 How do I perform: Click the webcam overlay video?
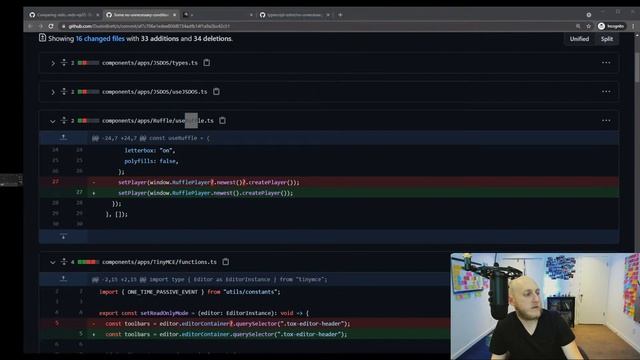tap(545, 306)
